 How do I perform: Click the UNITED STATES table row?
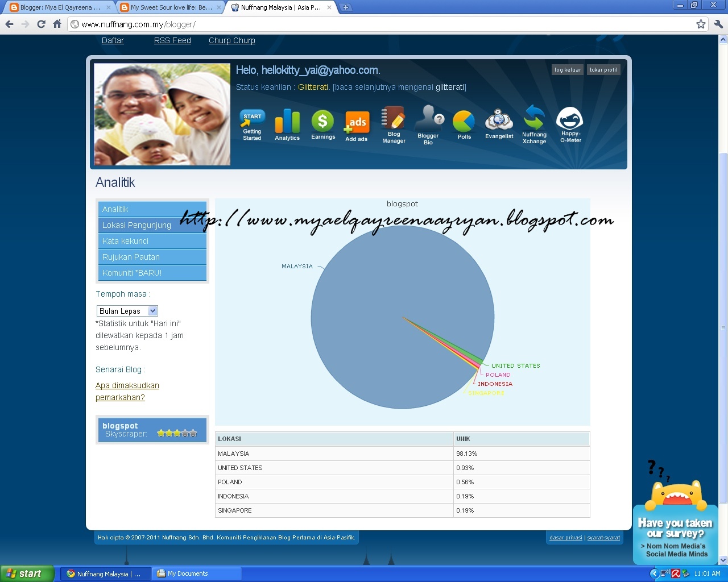[x=403, y=468]
